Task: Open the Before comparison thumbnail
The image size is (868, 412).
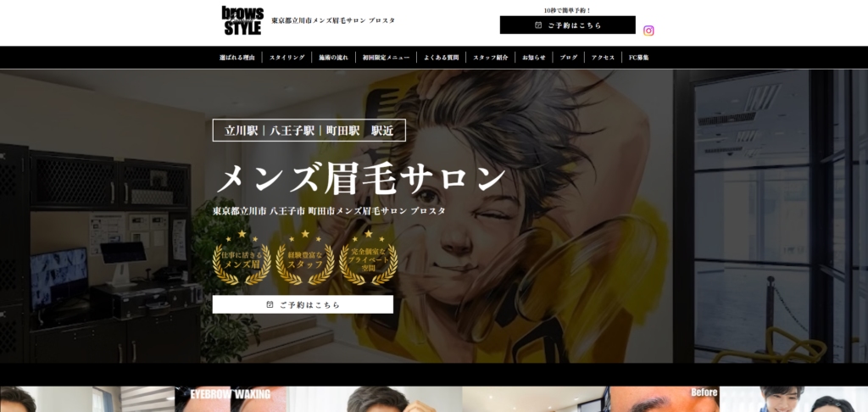Action: pyautogui.click(x=665, y=399)
